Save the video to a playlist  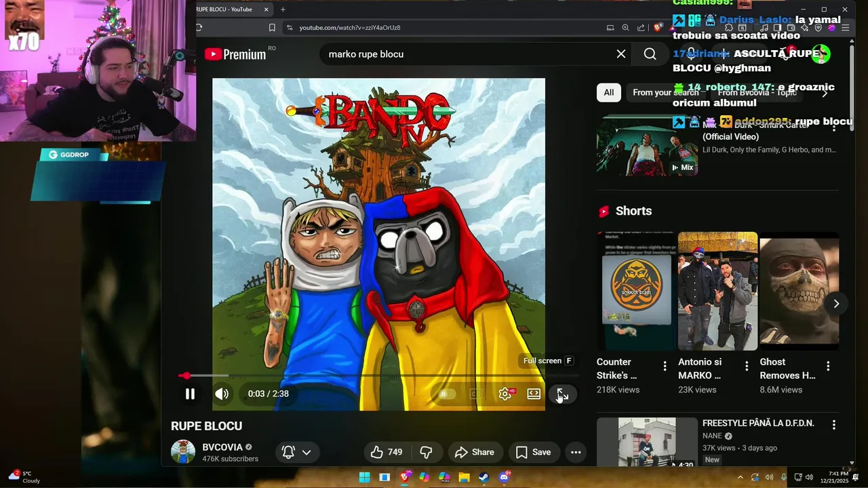click(x=533, y=452)
